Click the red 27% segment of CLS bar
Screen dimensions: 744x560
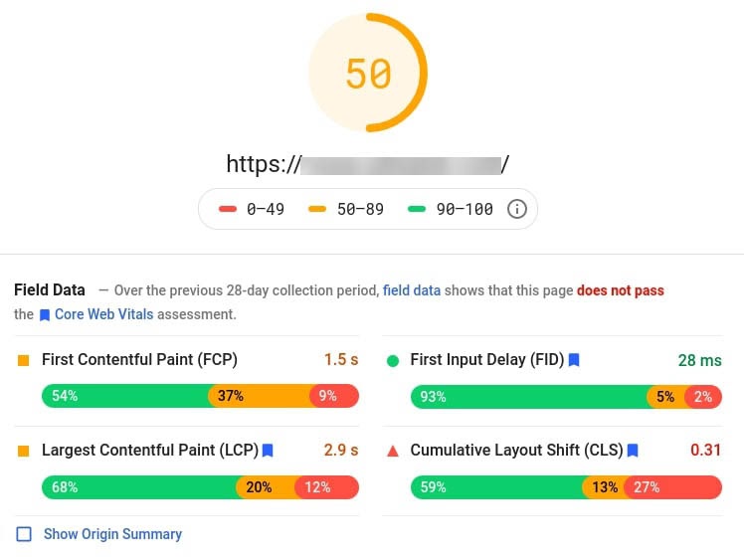click(674, 487)
